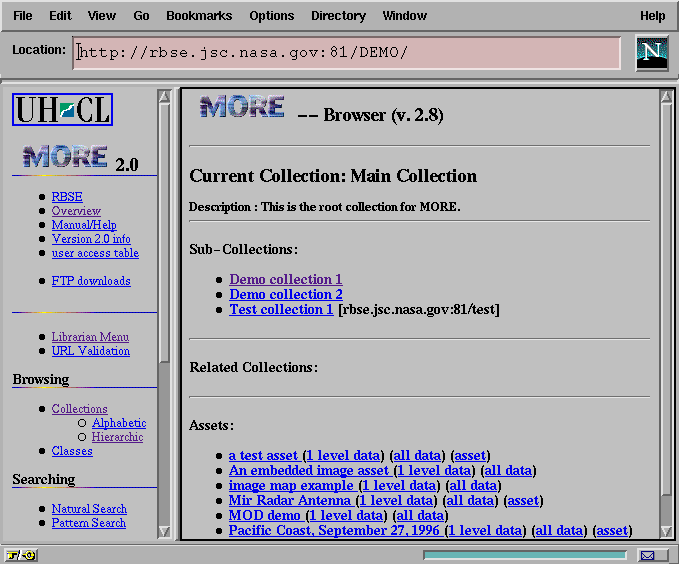The height and width of the screenshot is (564, 679).
Task: Open the File menu
Action: click(22, 16)
